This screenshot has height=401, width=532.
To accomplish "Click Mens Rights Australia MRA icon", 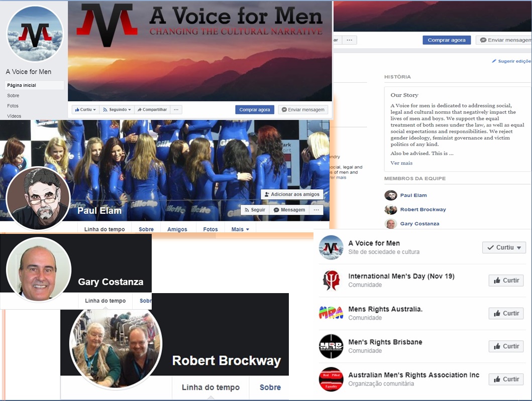I will (x=331, y=313).
